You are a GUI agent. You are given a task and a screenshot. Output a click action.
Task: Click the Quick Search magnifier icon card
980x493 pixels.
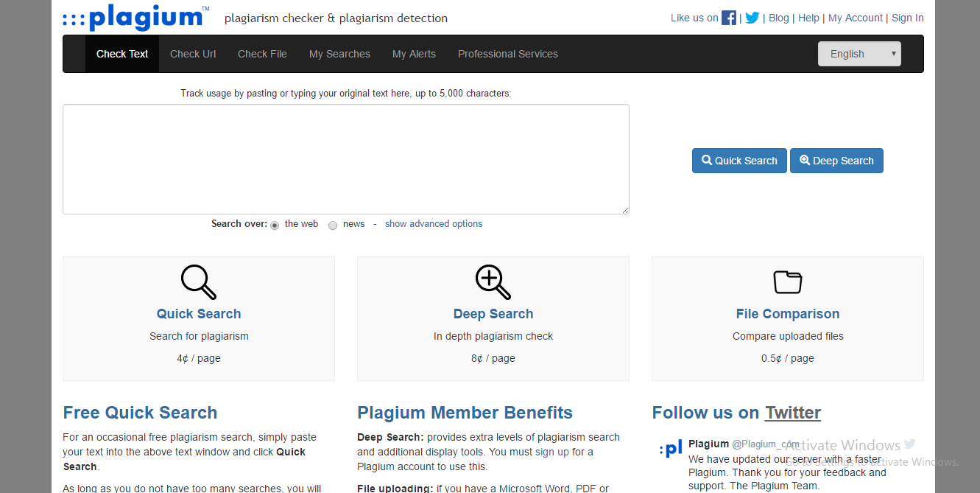pyautogui.click(x=199, y=282)
